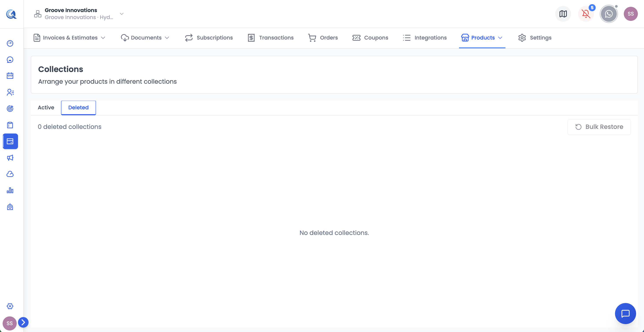Switch to the Active collections tab
The height and width of the screenshot is (332, 644).
pos(46,108)
